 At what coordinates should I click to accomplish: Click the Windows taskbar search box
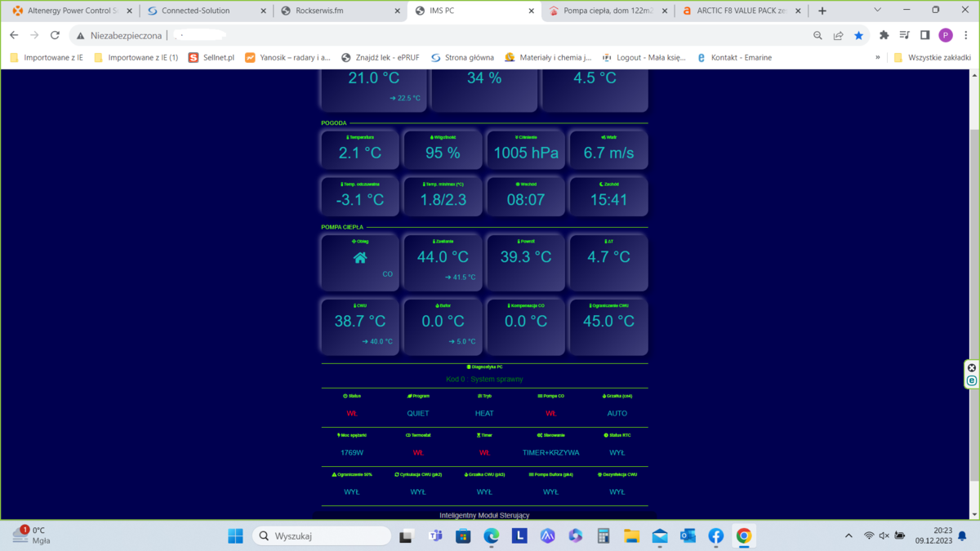click(x=322, y=536)
